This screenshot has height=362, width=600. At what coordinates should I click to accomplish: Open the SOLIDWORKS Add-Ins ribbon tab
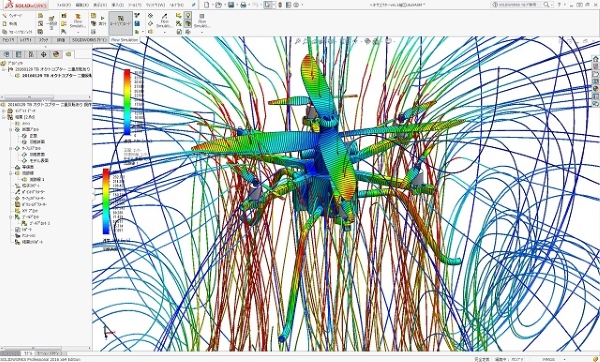[x=89, y=40]
